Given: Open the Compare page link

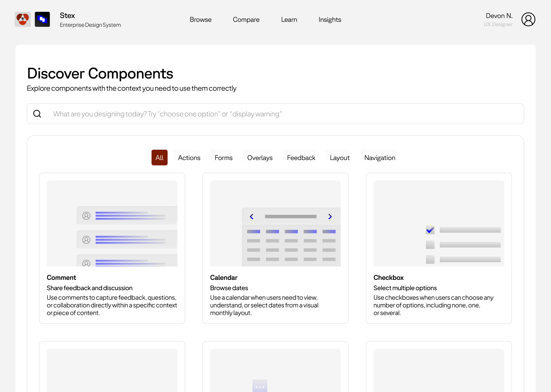Looking at the screenshot, I should [x=246, y=20].
